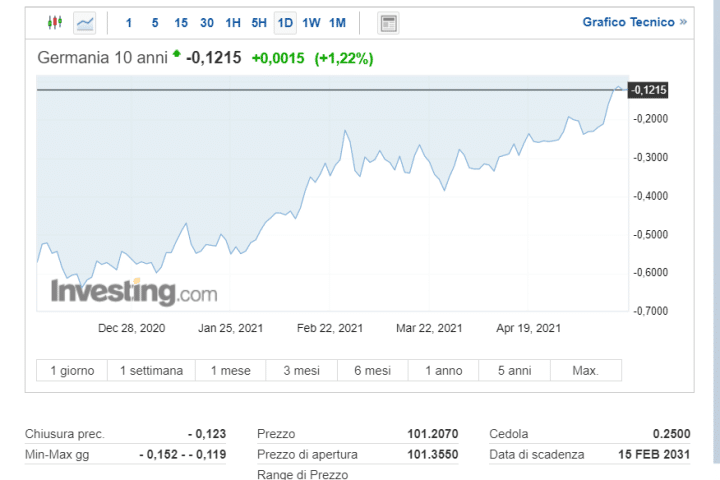Select the 1-minute interval

(128, 22)
